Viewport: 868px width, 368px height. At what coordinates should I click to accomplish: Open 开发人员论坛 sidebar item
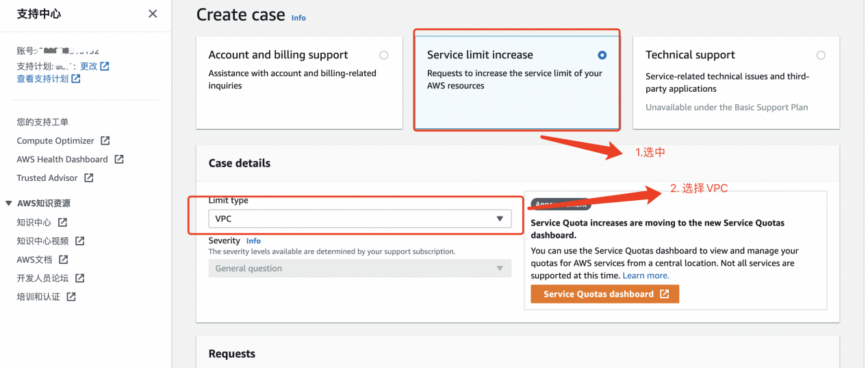pyautogui.click(x=42, y=278)
